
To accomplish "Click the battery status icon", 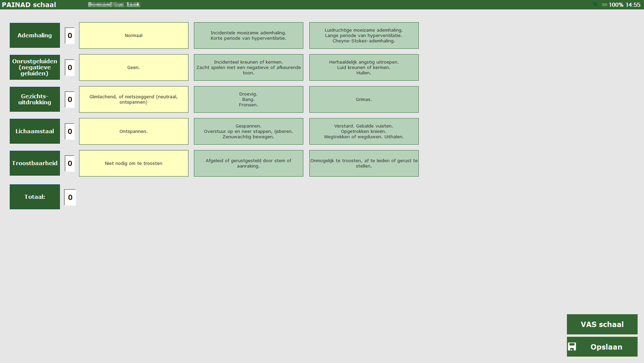I will [x=604, y=4].
